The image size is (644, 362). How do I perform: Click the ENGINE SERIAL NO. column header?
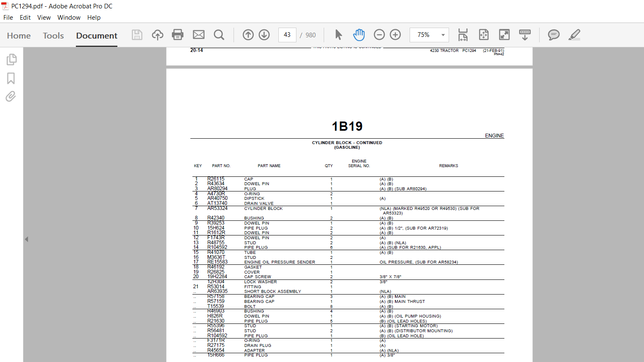tap(359, 163)
